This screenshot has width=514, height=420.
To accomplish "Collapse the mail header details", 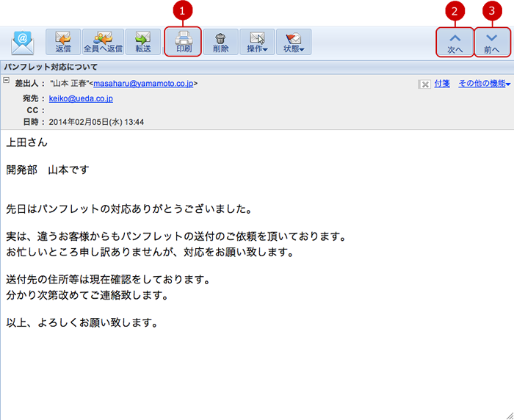I will point(6,80).
